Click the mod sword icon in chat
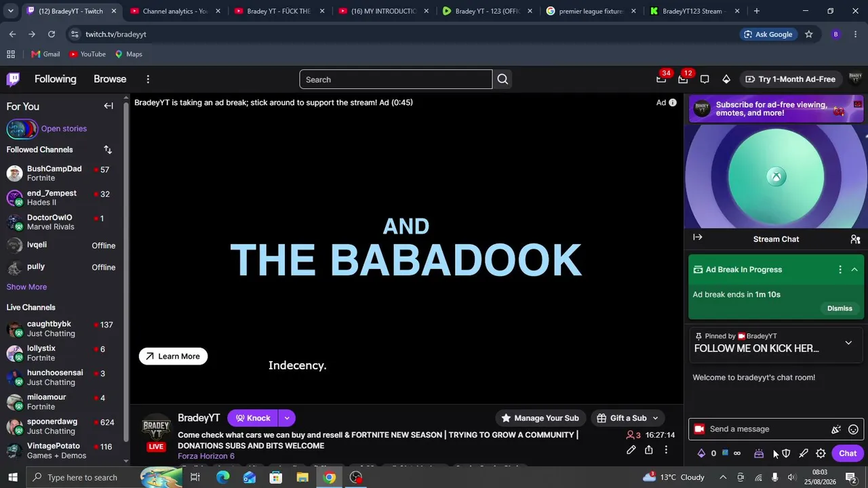This screenshot has height=488, width=868. 804,453
